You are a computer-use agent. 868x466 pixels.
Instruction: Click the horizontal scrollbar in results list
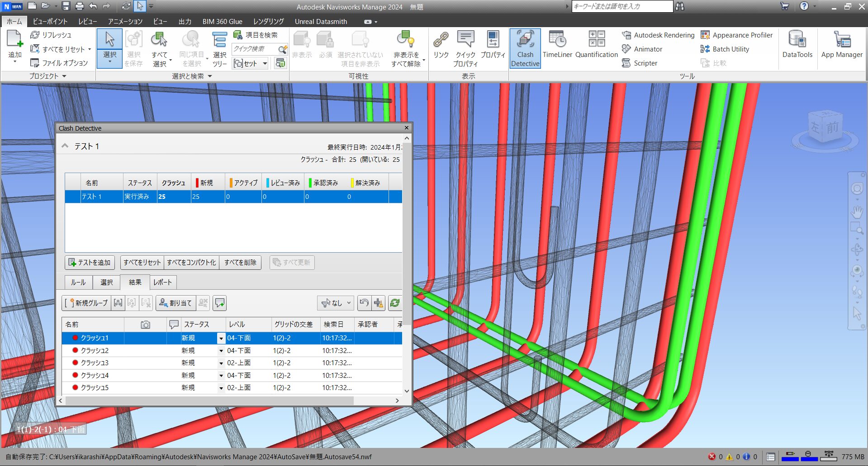[x=210, y=400]
